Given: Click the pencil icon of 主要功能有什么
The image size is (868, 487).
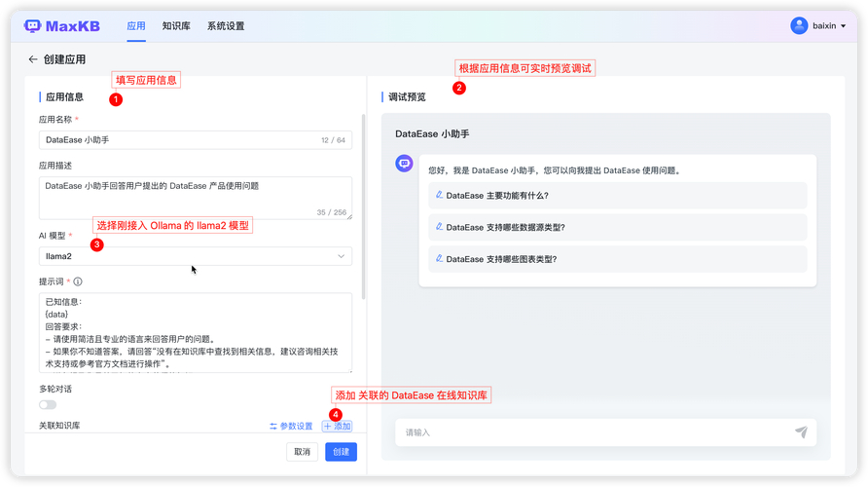Looking at the screenshot, I should coord(439,195).
